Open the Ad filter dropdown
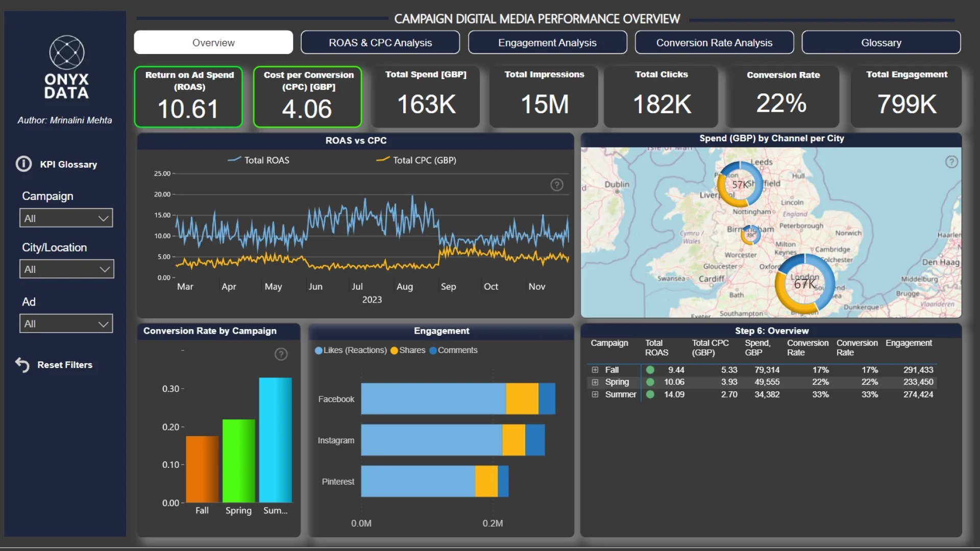This screenshot has width=980, height=551. (66, 324)
